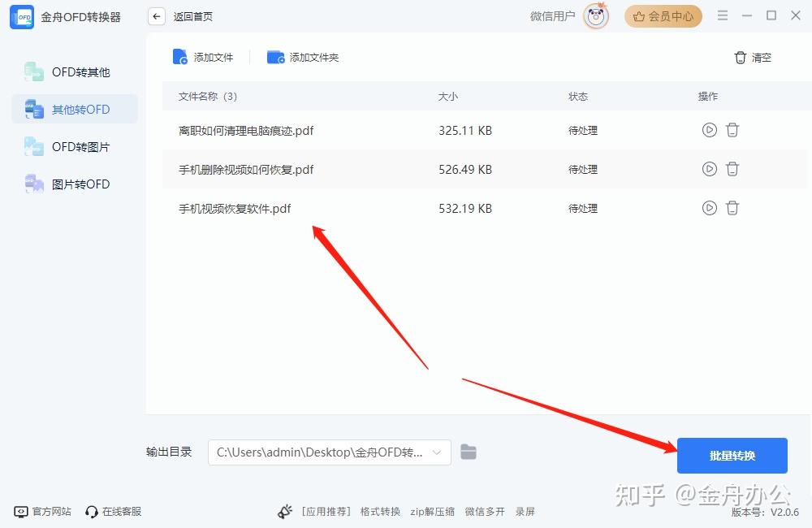812x528 pixels.
Task: Click the 批量转换 button
Action: click(x=732, y=456)
